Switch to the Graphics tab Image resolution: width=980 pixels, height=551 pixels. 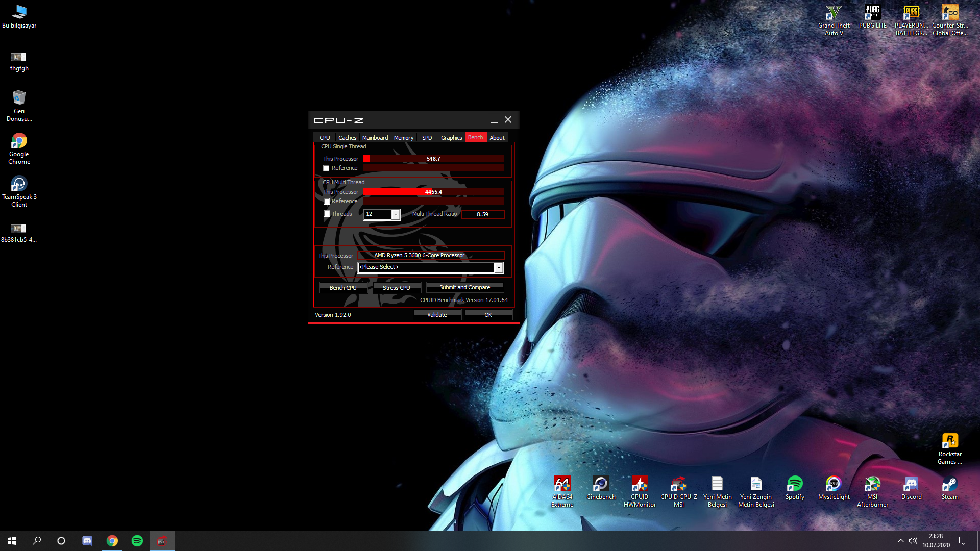click(452, 138)
